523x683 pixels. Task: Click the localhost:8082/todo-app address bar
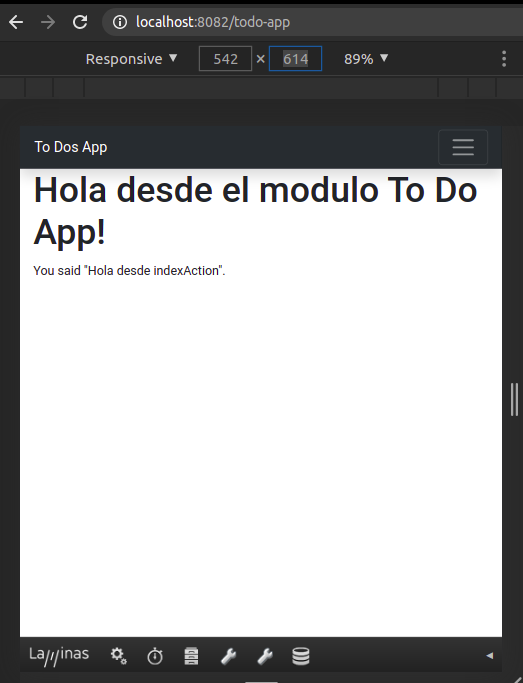point(312,22)
